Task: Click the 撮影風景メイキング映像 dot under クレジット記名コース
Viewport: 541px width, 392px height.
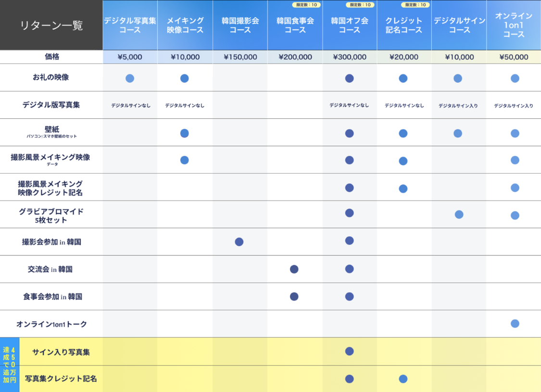Action: coord(403,161)
